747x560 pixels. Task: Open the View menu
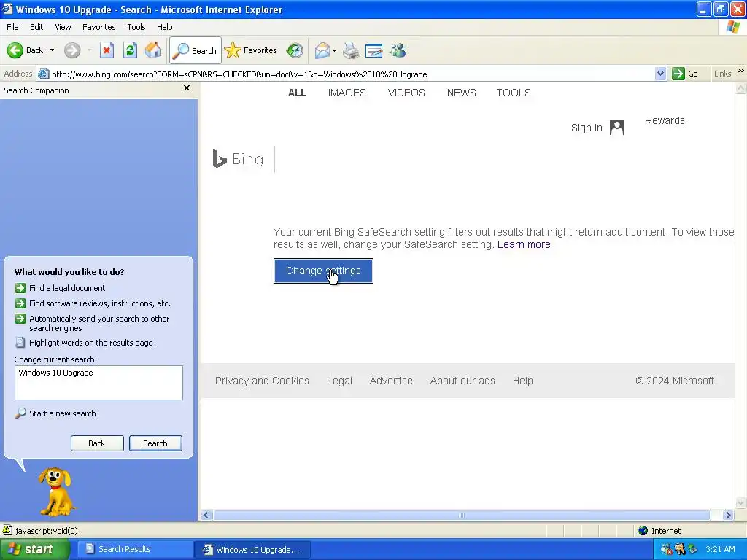63,27
